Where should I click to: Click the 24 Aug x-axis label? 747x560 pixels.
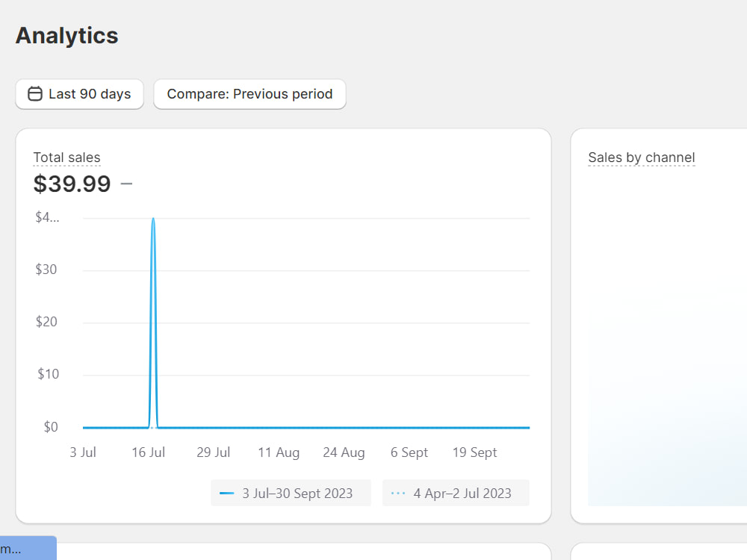[x=344, y=452]
